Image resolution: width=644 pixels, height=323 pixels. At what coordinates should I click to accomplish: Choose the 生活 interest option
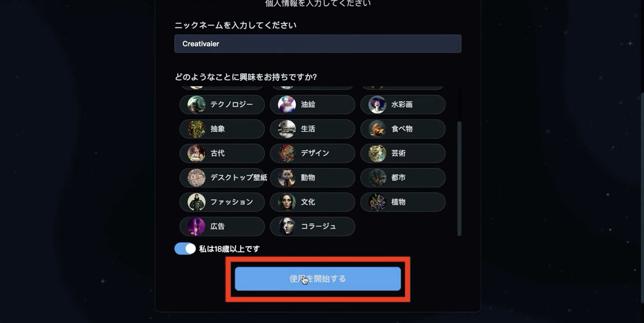pos(312,129)
